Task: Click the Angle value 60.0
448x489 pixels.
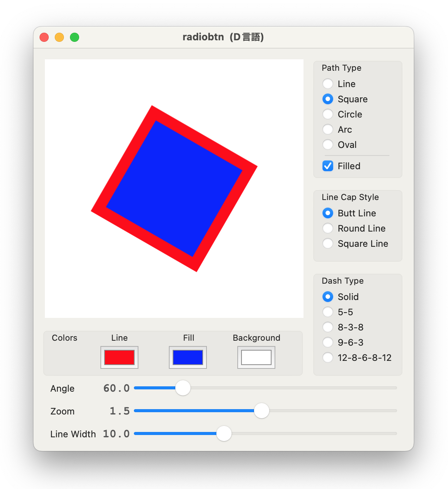Action: 116,388
